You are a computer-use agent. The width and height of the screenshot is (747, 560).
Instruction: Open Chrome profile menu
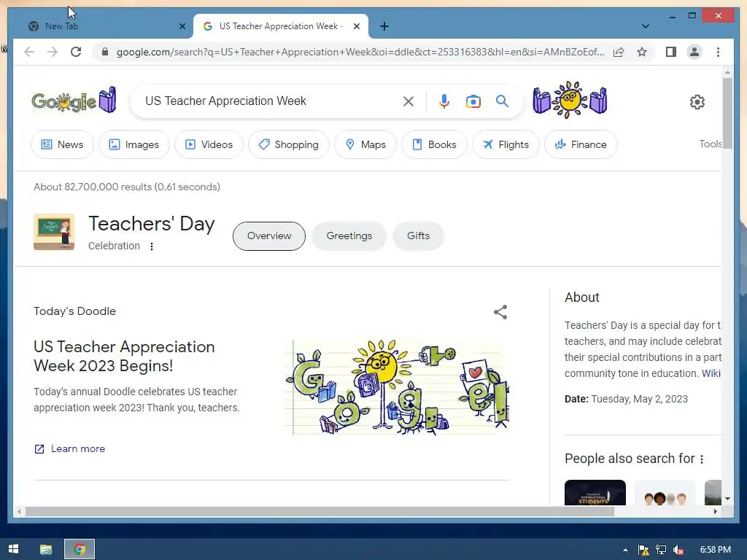(694, 52)
